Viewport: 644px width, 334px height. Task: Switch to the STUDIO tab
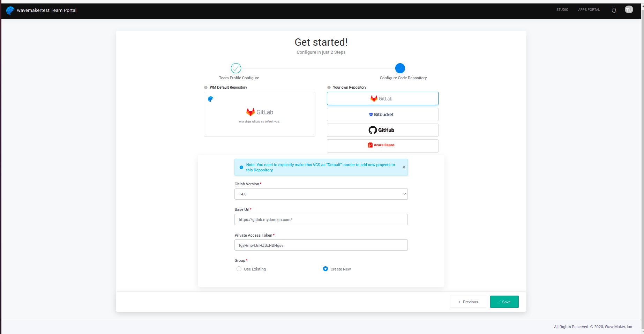click(562, 9)
